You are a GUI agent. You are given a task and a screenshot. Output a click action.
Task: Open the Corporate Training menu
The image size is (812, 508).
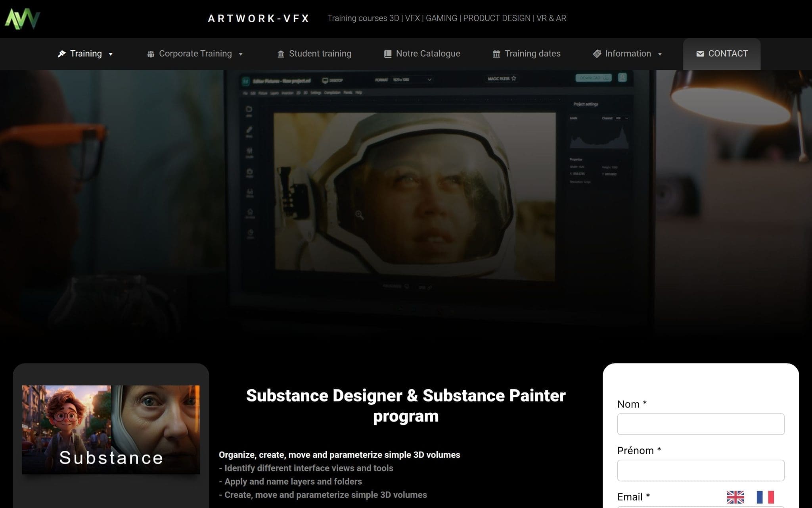[x=195, y=54]
